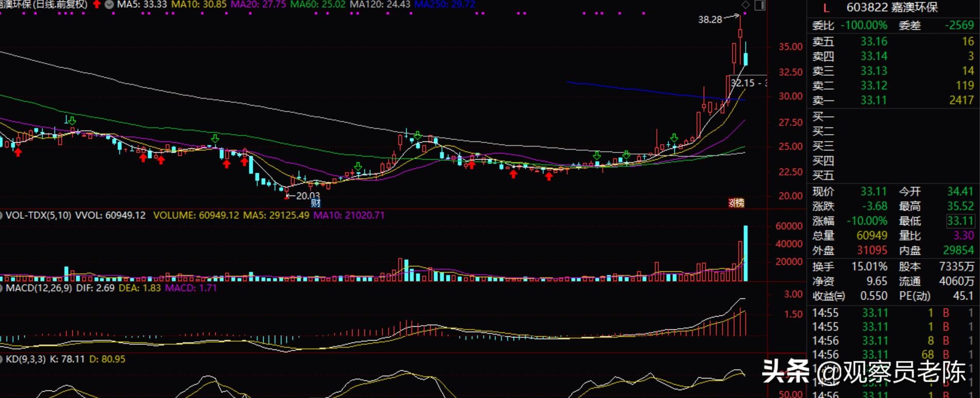Click the DIF: 2.69 MACD readout

tap(95, 288)
